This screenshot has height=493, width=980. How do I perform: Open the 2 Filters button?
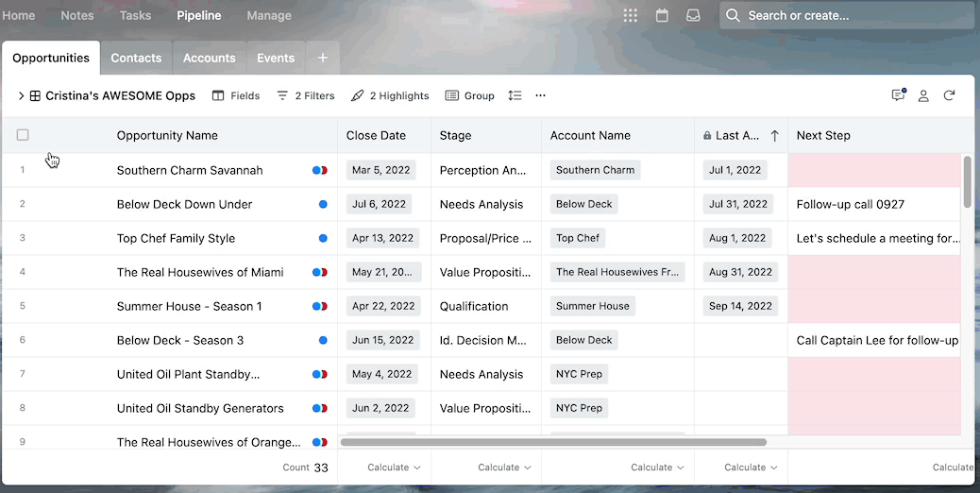[x=306, y=95]
